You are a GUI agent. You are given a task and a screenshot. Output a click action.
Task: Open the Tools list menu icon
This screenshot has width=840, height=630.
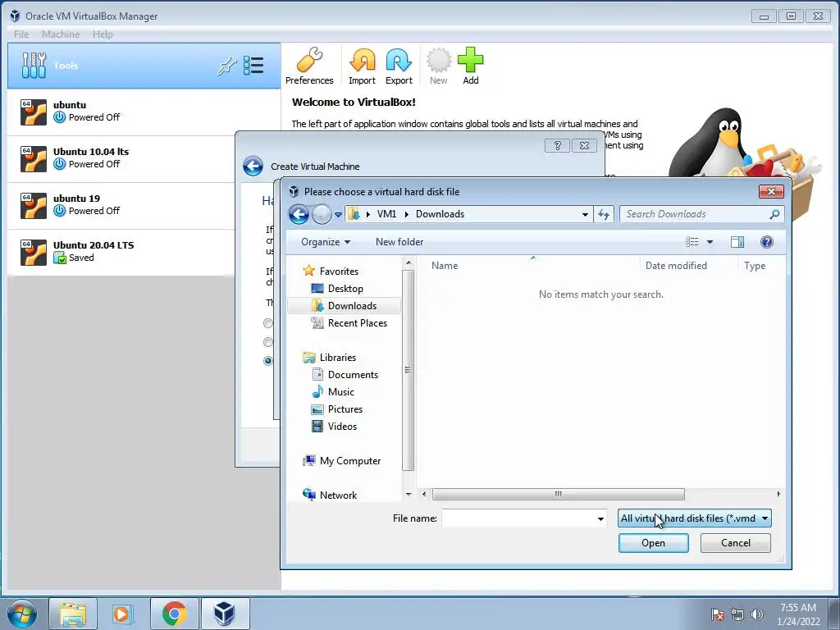tap(253, 66)
